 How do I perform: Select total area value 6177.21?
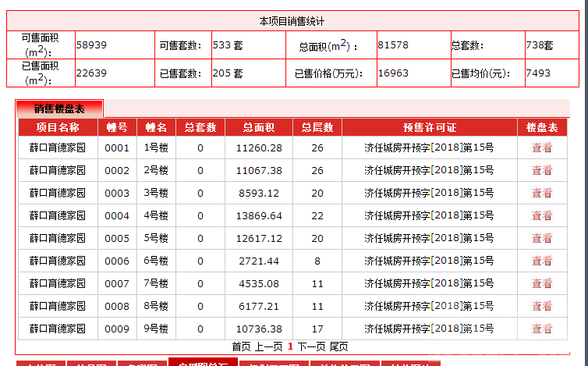click(259, 307)
